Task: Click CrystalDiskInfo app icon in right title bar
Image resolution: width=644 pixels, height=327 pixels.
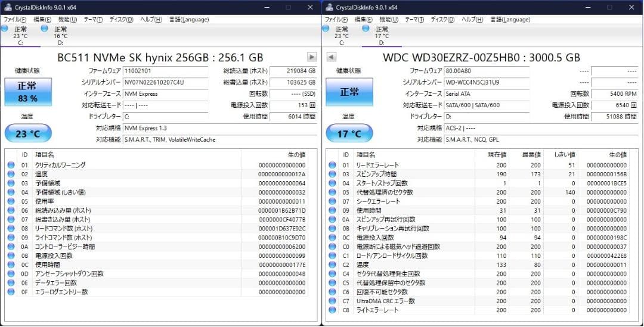Action: pyautogui.click(x=329, y=7)
